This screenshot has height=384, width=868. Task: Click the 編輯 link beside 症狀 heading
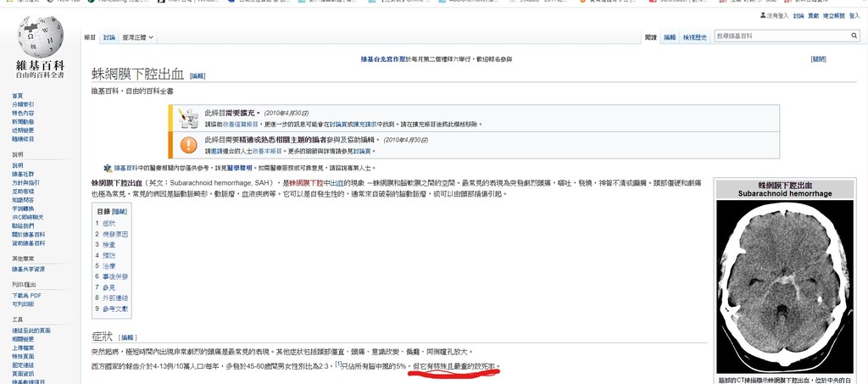[x=128, y=337]
